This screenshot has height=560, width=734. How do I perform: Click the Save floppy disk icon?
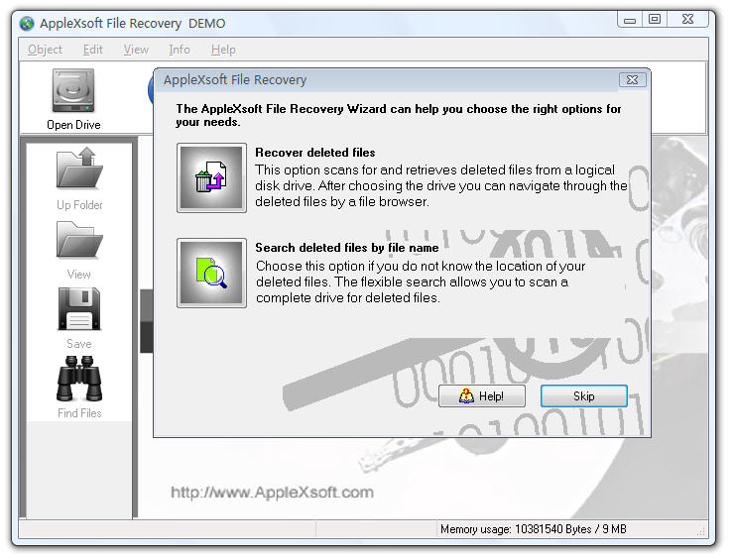(79, 310)
